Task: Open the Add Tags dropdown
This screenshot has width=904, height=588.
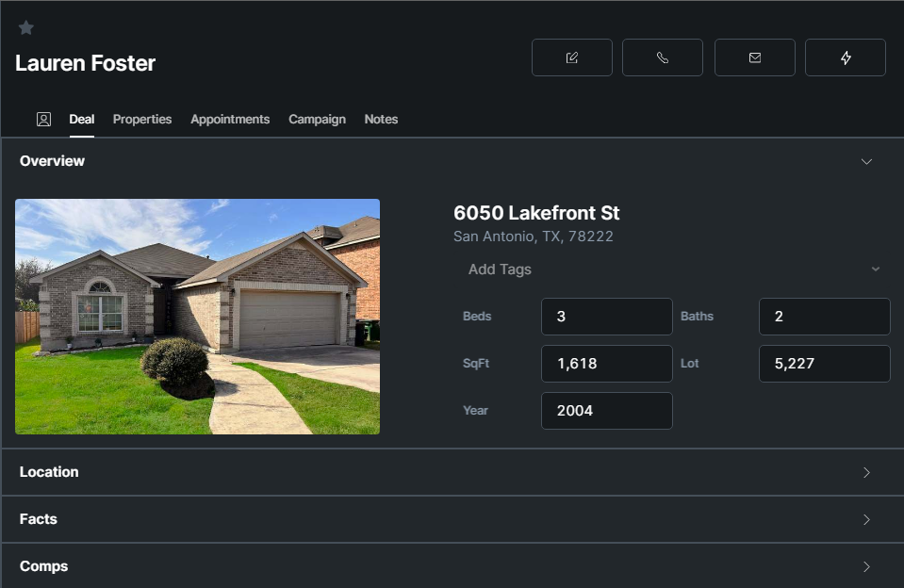Action: [x=673, y=269]
